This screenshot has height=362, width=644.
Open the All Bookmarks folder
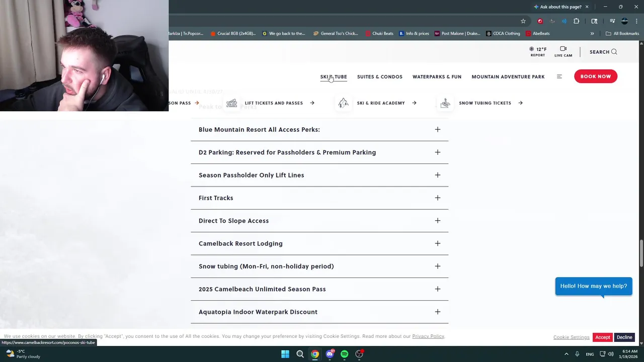click(622, 34)
